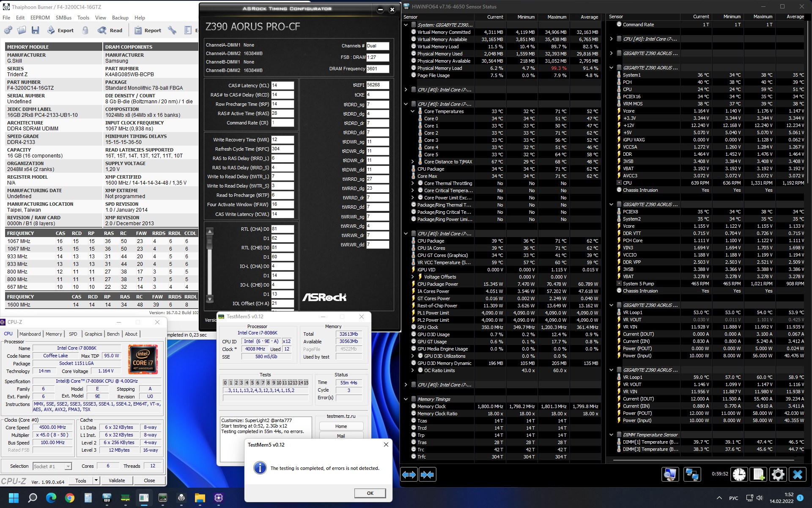Click the down arrow of the ASRock timings scrollbar
812x508 pixels.
click(209, 299)
